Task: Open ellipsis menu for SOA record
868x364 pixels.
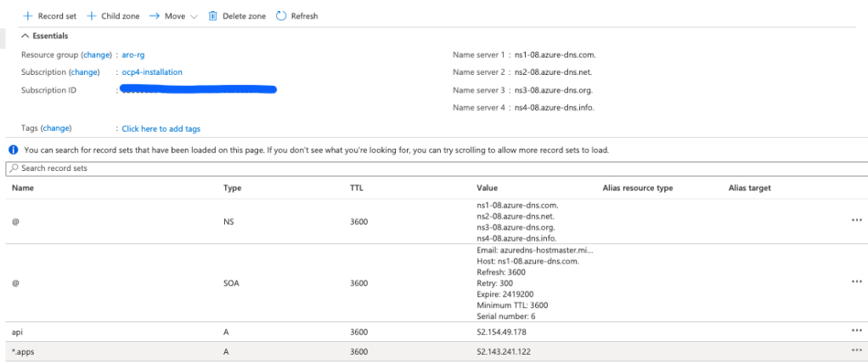Action: pos(856,281)
